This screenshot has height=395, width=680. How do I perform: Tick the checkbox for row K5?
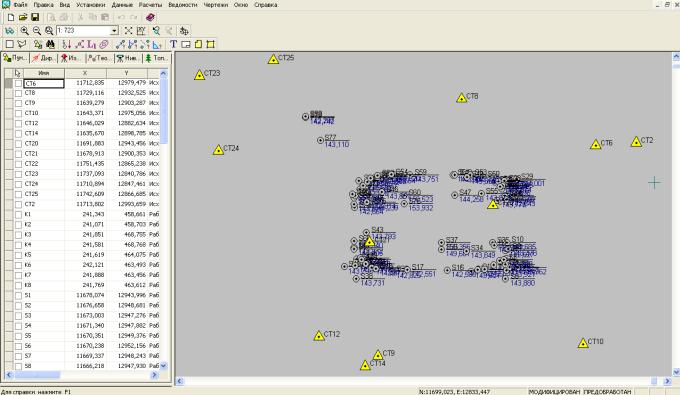click(18, 255)
